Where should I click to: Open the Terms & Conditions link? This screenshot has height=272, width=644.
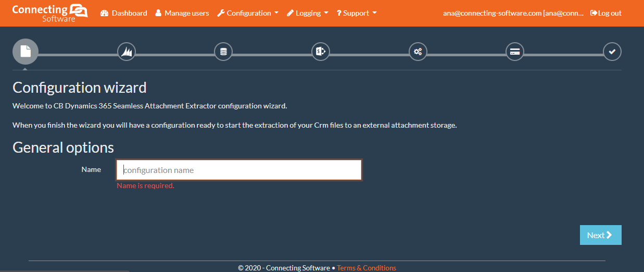pos(367,268)
